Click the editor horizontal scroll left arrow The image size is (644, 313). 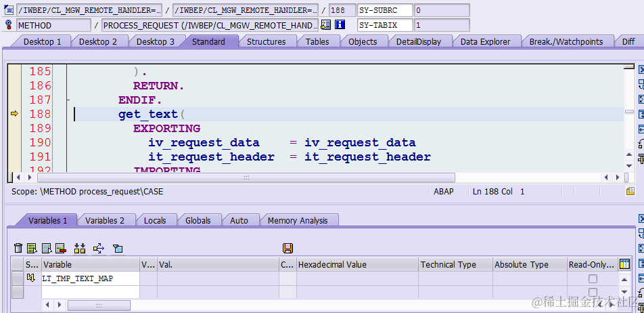coord(18,178)
